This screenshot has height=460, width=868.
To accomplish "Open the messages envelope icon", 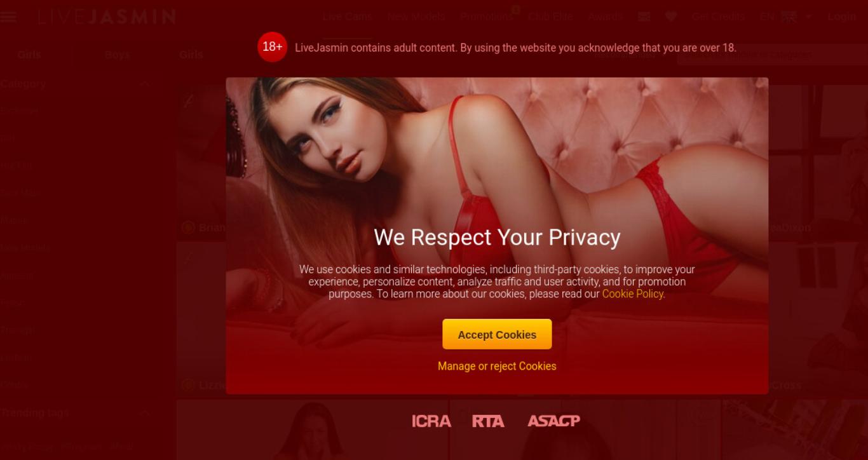I will tap(644, 17).
